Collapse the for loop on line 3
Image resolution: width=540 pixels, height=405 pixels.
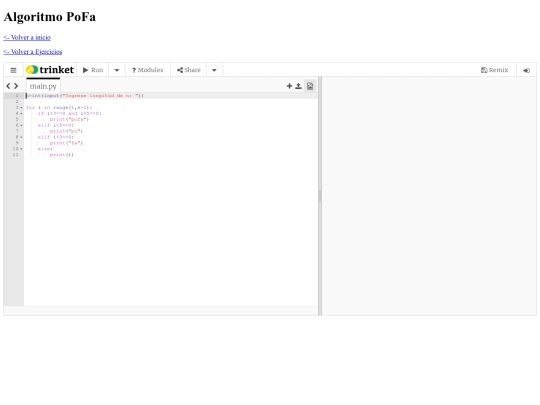21,108
